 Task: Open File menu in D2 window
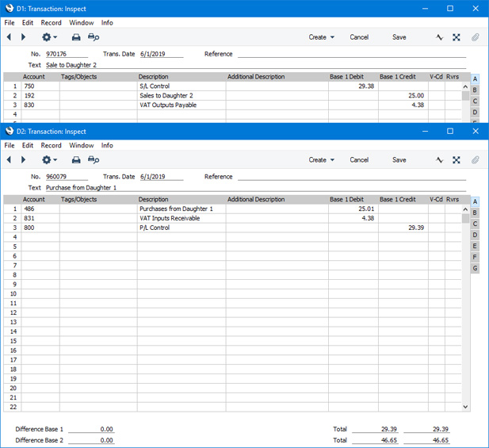click(10, 145)
